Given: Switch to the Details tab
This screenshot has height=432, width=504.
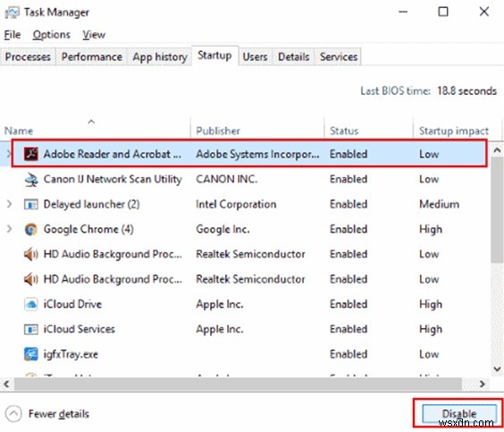Looking at the screenshot, I should 293,57.
